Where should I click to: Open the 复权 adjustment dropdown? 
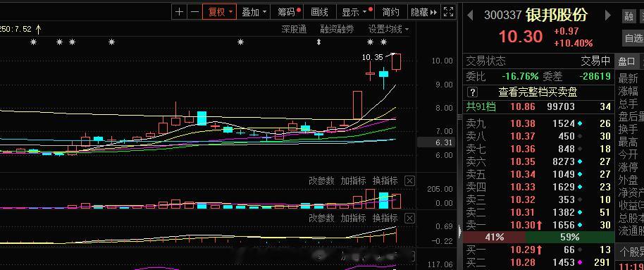tap(220, 12)
